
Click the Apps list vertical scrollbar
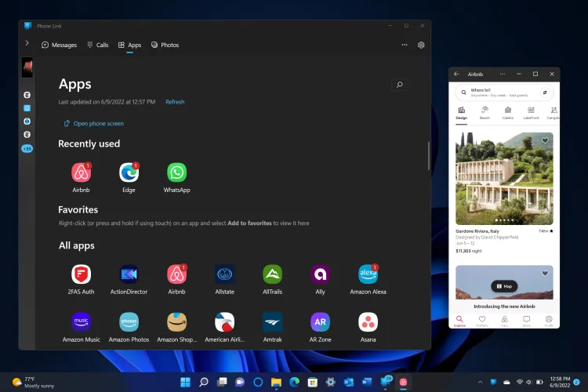pos(428,157)
